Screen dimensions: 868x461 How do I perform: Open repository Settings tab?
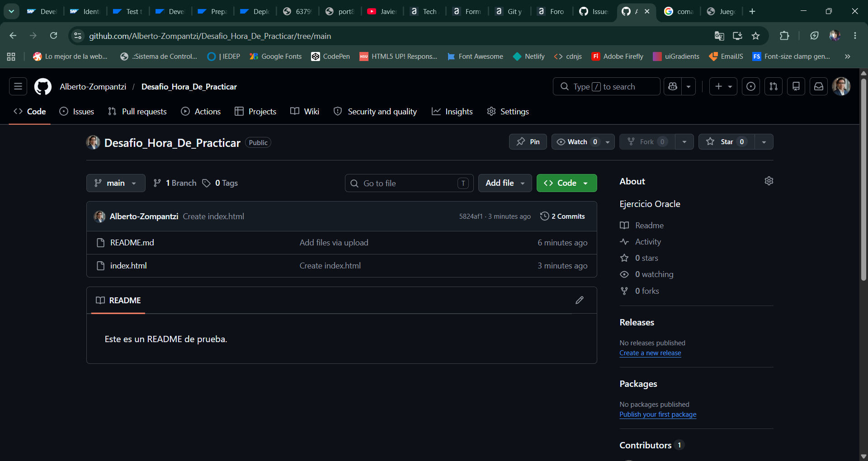(508, 111)
